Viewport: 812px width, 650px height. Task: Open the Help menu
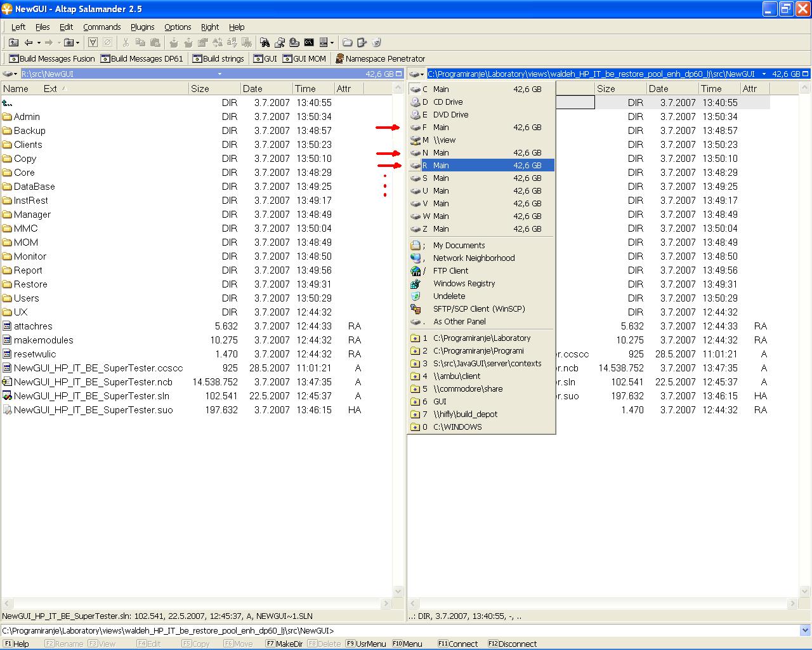237,27
